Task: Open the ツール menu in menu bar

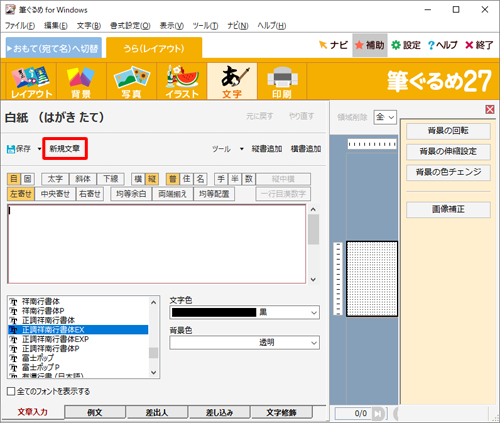Action: (205, 26)
